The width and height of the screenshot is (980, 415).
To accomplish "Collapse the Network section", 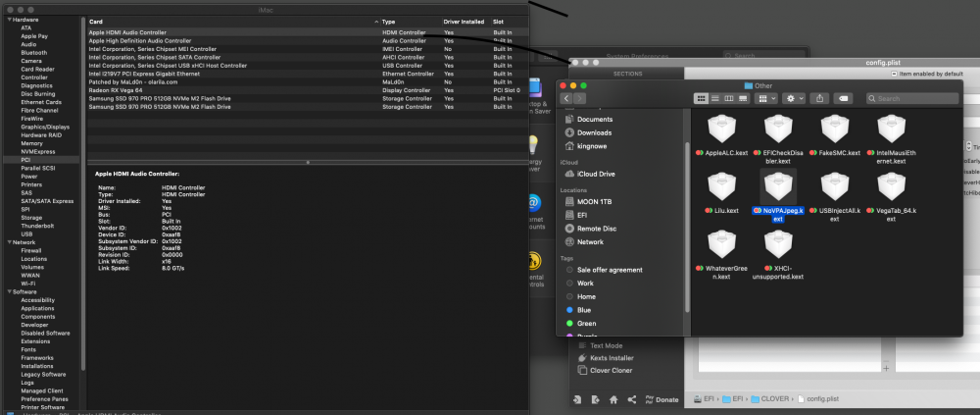I will click(x=8, y=242).
